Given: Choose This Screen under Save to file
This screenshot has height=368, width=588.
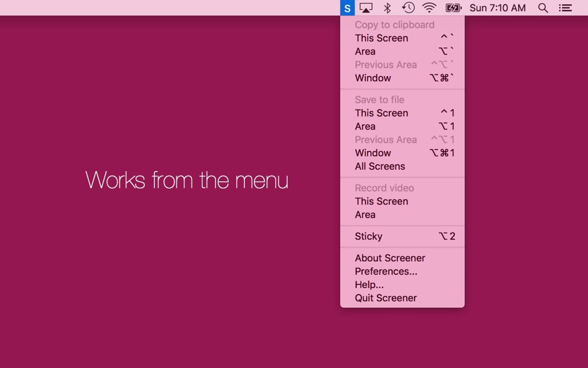Looking at the screenshot, I should coord(402,113).
